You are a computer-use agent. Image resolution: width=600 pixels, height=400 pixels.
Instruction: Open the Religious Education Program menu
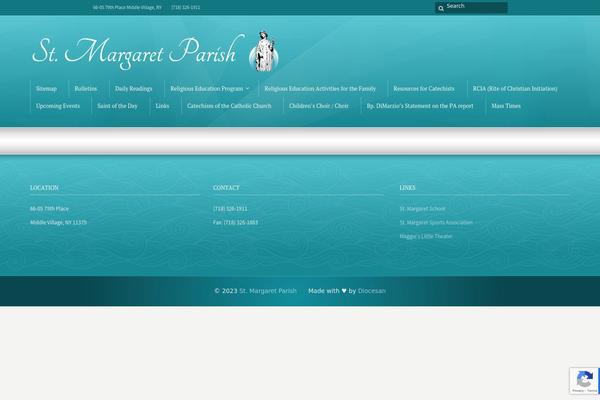tap(207, 89)
